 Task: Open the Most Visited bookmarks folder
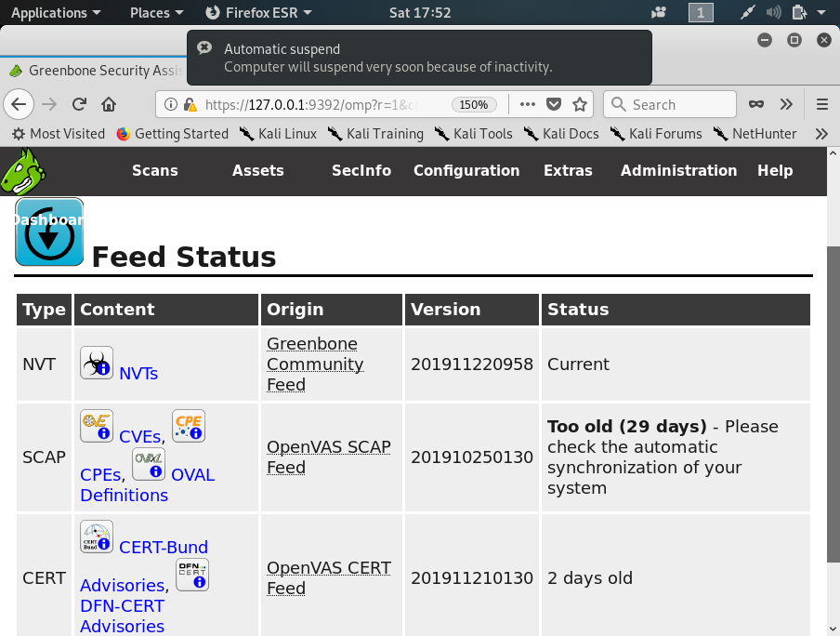point(59,134)
